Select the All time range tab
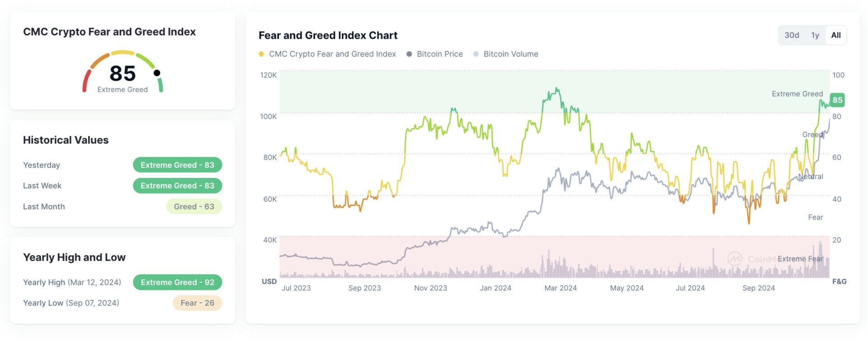 835,35
